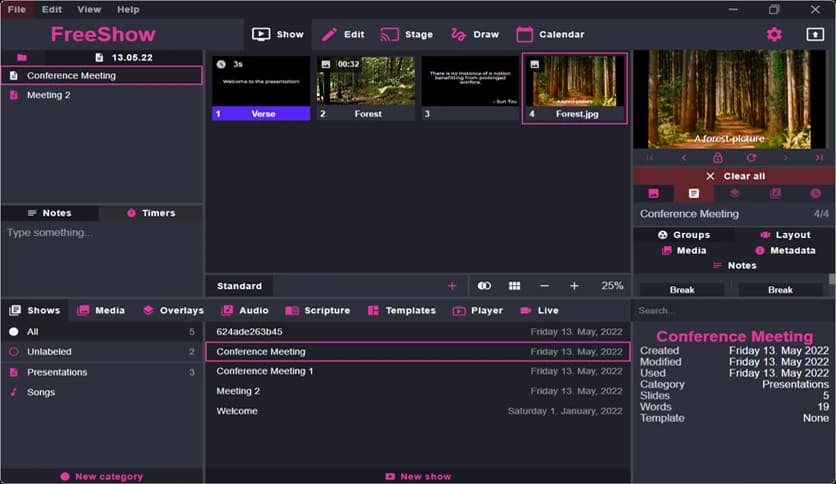This screenshot has width=836, height=484.
Task: Select Conference Meeting in the project list
Action: coord(102,76)
